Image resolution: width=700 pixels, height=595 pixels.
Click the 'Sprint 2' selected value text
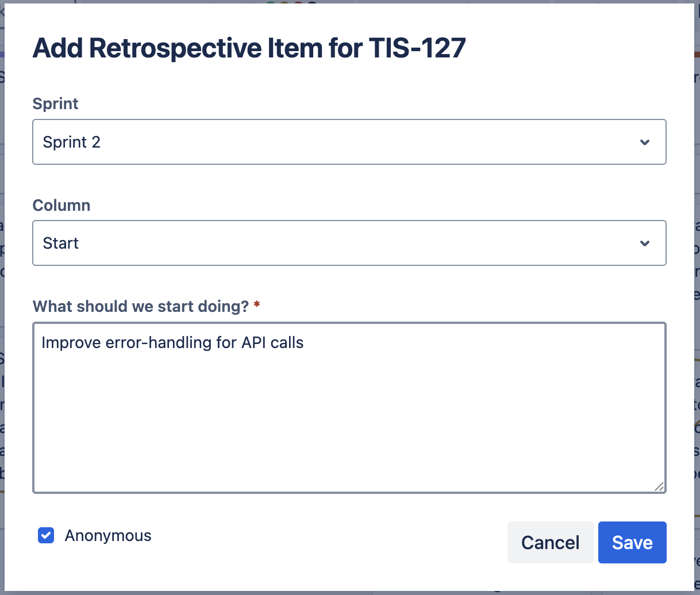click(72, 142)
